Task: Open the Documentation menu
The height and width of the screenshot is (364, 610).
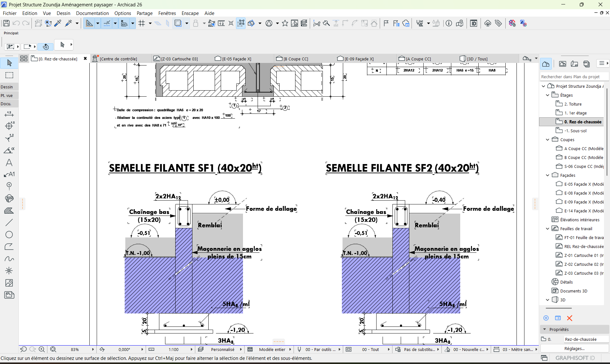Action: pos(92,13)
